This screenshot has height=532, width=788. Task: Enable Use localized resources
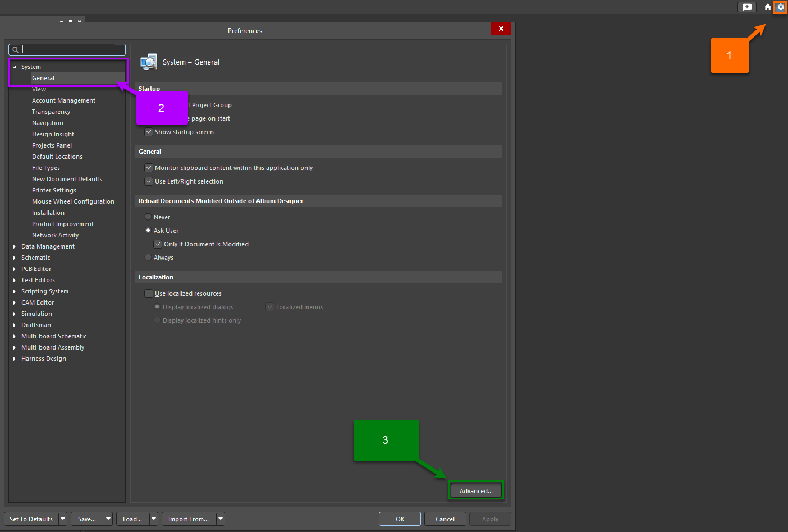pos(149,294)
